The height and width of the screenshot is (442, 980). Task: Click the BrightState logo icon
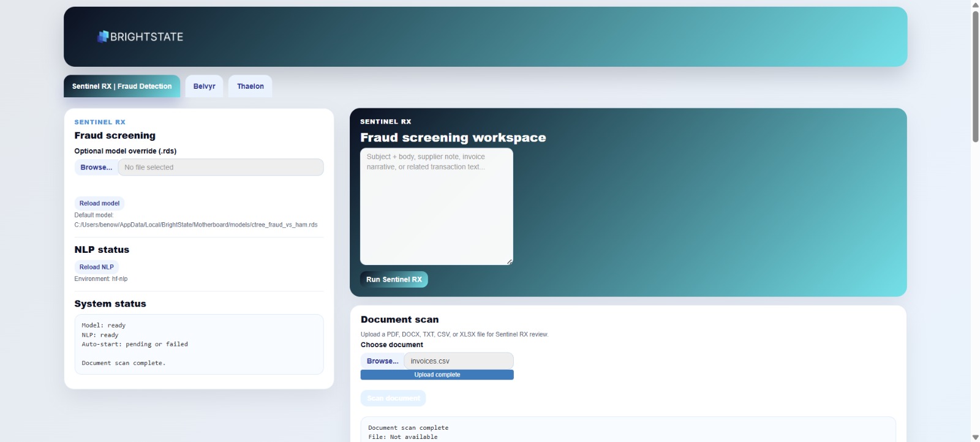coord(103,37)
